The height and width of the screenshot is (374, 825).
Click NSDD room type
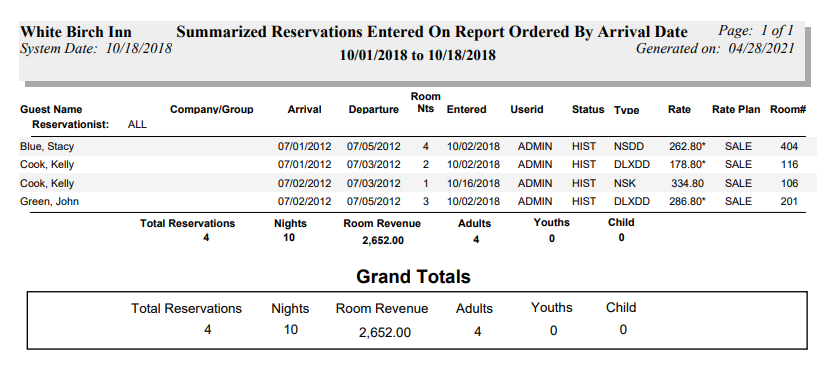[x=629, y=146]
